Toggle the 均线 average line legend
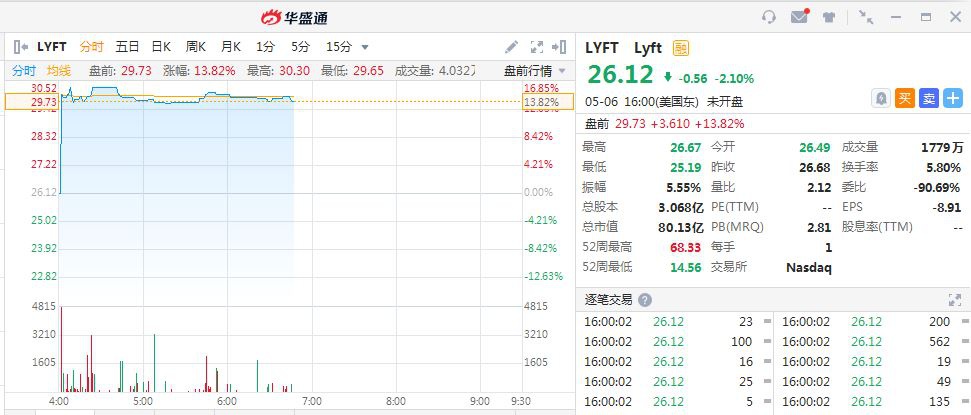 (59, 71)
